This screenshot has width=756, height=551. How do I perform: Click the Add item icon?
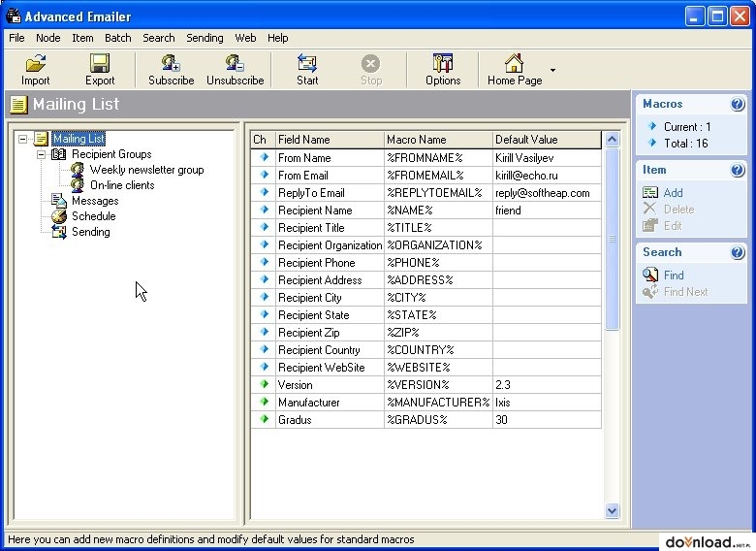(x=650, y=192)
